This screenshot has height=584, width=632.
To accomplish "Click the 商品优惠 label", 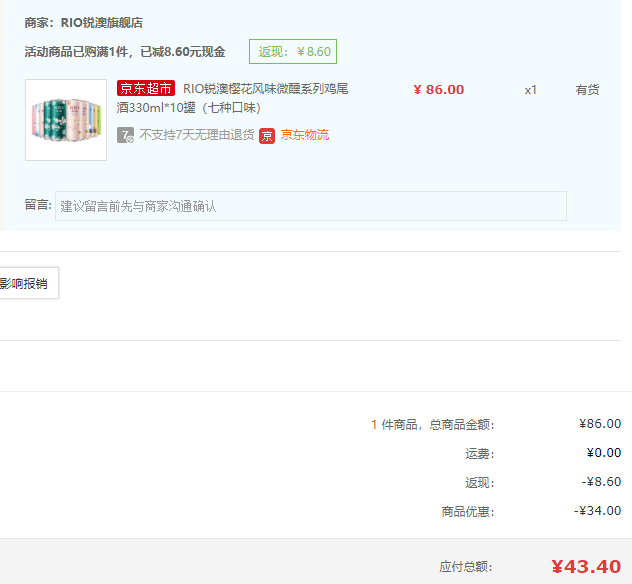I will pos(468,512).
